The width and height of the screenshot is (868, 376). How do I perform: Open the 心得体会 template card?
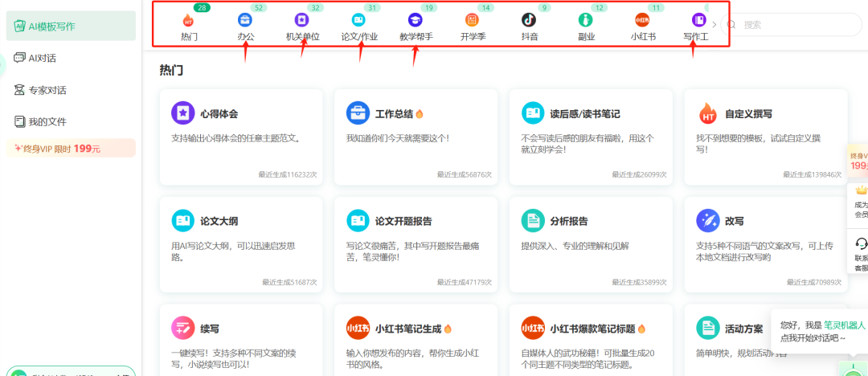241,137
